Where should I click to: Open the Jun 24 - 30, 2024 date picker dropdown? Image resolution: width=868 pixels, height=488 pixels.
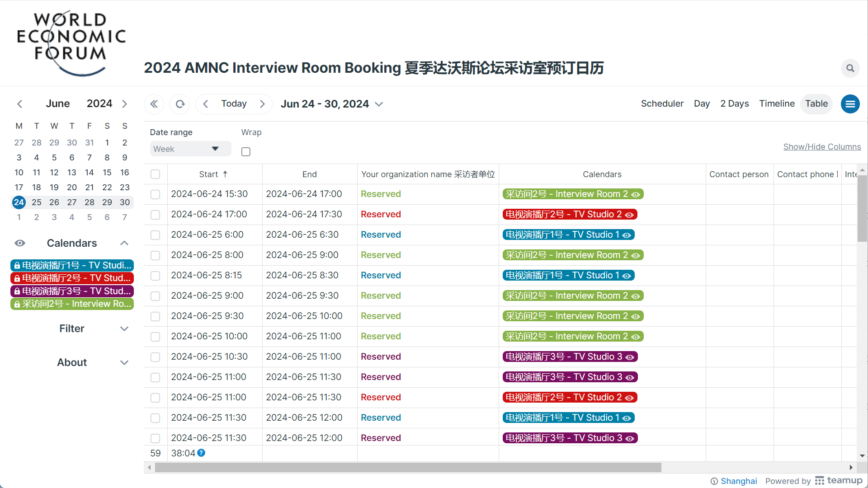point(332,104)
